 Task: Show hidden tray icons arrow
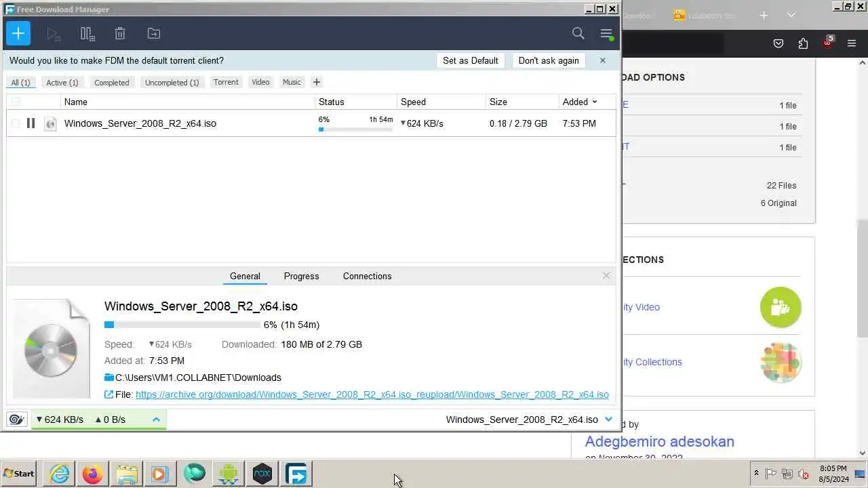pos(756,473)
